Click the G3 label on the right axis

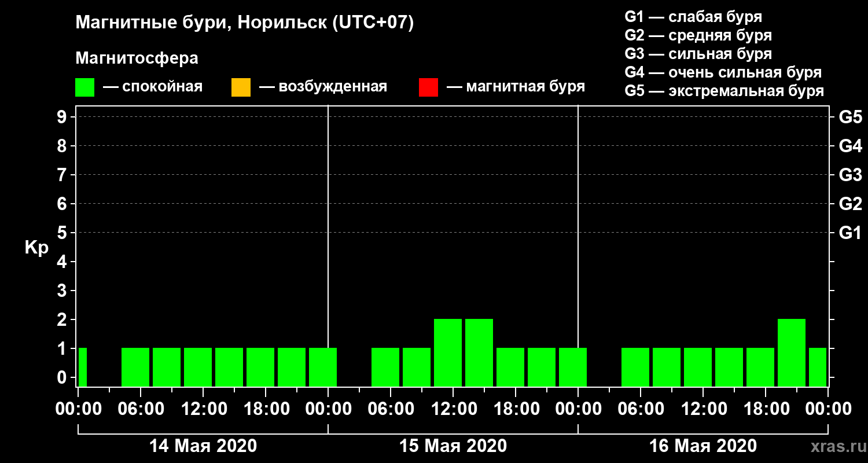tap(850, 175)
